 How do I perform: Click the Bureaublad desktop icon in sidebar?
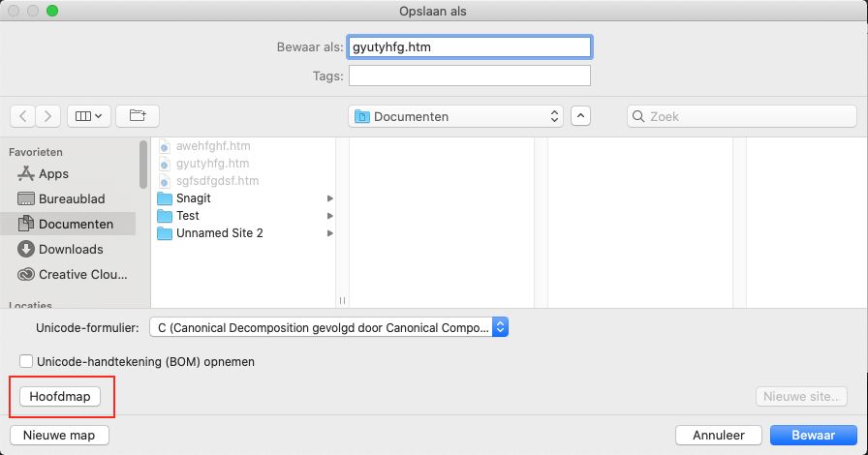click(x=26, y=199)
